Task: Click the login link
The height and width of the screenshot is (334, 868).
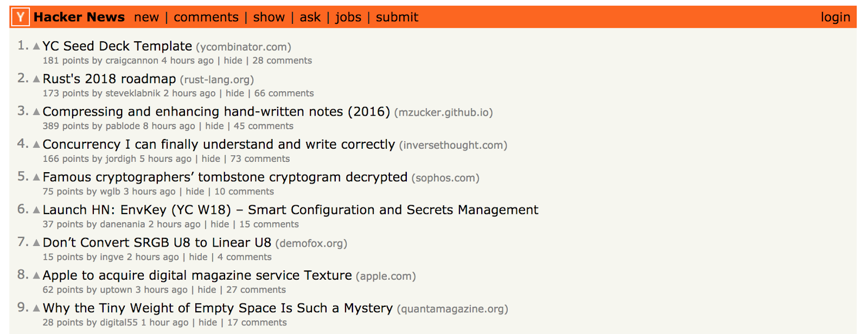Action: pos(835,17)
